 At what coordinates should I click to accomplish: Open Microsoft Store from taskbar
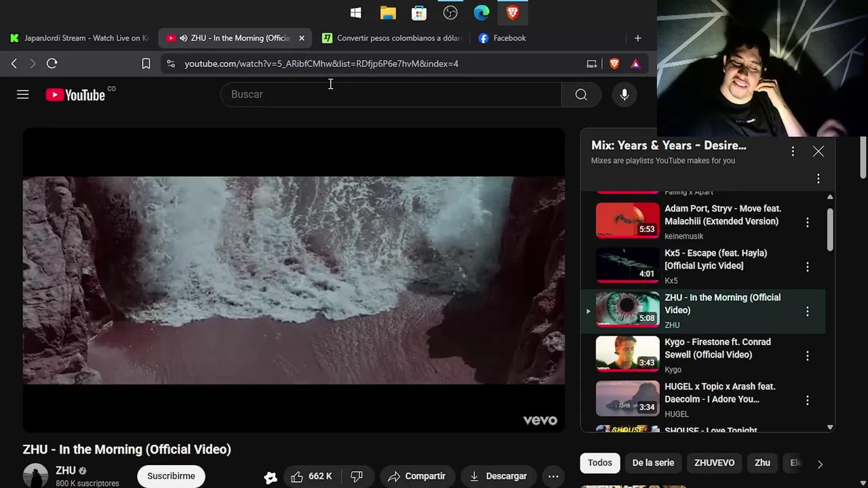pos(419,12)
